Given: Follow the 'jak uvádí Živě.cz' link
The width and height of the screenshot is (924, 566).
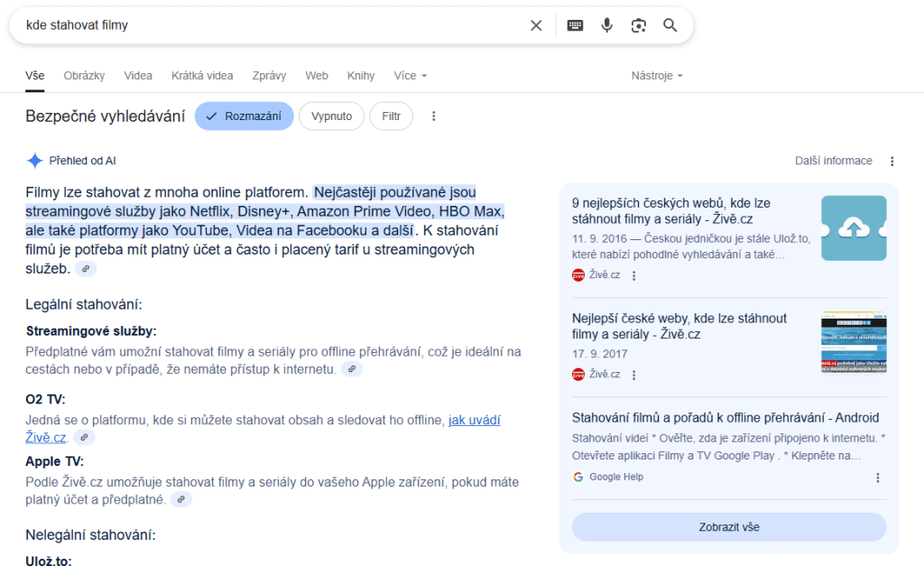Looking at the screenshot, I should [475, 420].
